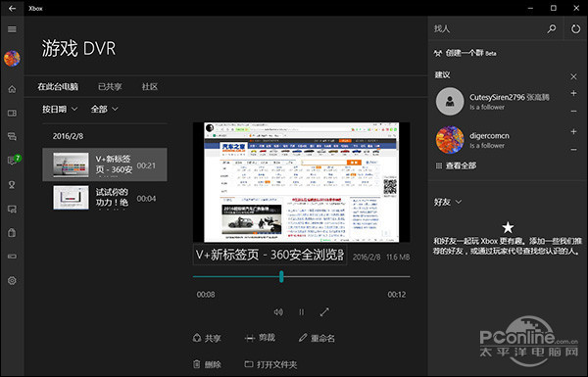
Task: Click the 11.6 MB file size text
Action: [398, 258]
